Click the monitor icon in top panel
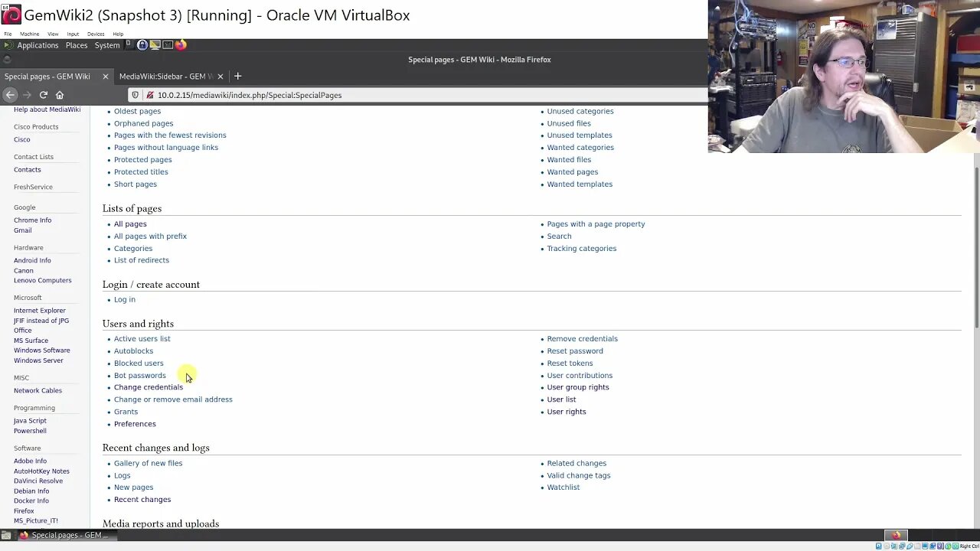This screenshot has width=980, height=551. (x=155, y=45)
